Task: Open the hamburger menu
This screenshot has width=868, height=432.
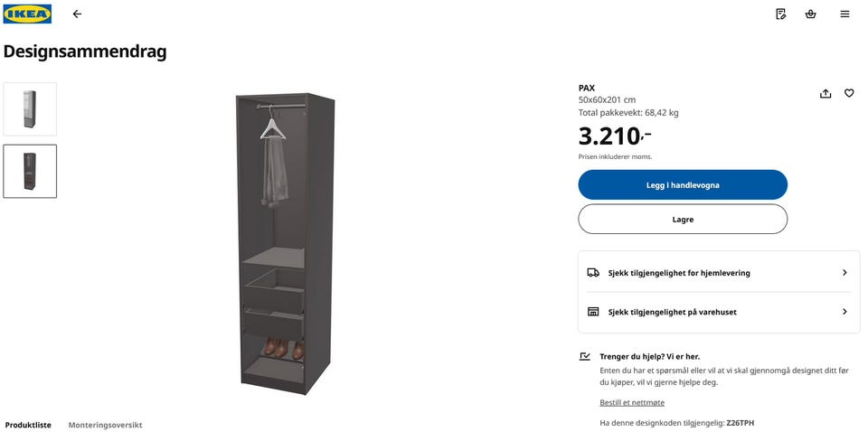Action: [844, 14]
